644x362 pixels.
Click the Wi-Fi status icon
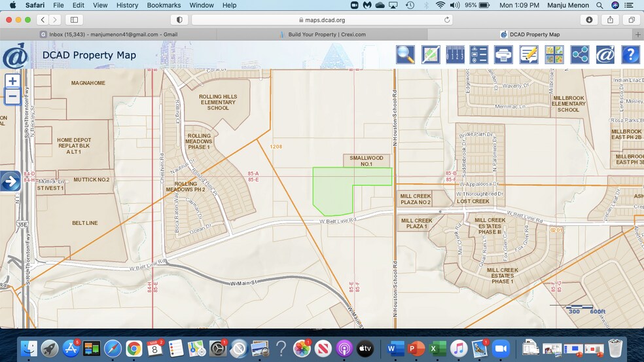click(x=440, y=5)
